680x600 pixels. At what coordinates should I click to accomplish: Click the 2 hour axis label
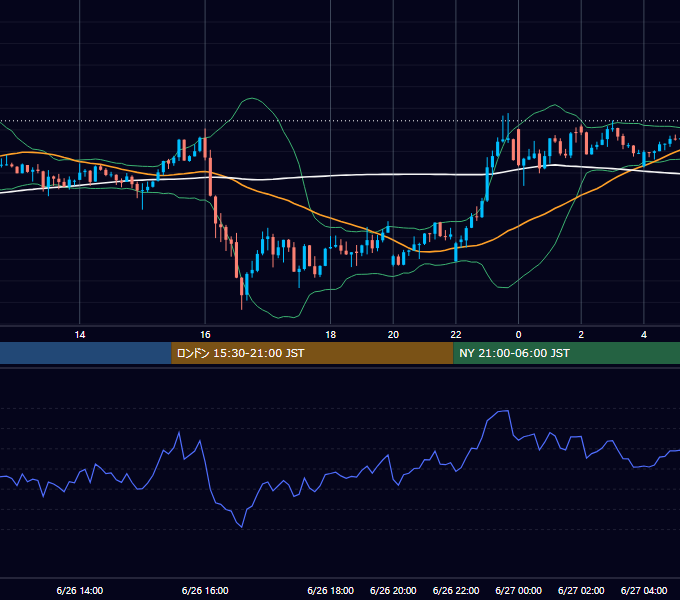pyautogui.click(x=581, y=335)
